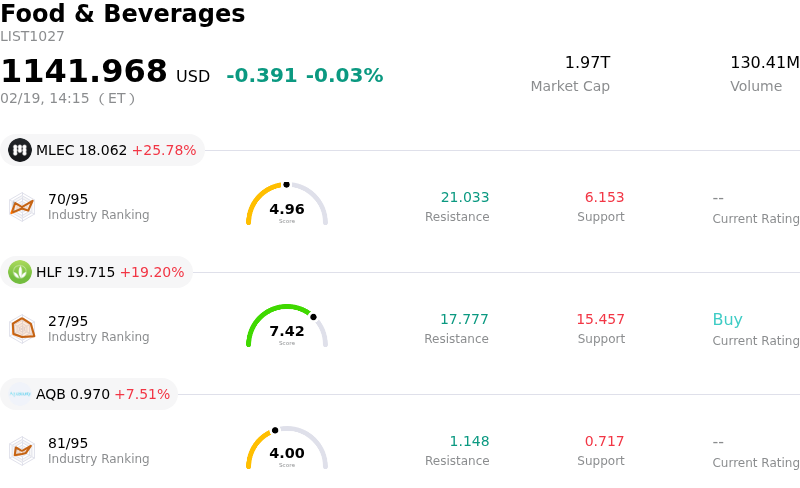Screen dimensions: 800x488
Task: Click the 1141.968 index price
Action: [x=84, y=72]
